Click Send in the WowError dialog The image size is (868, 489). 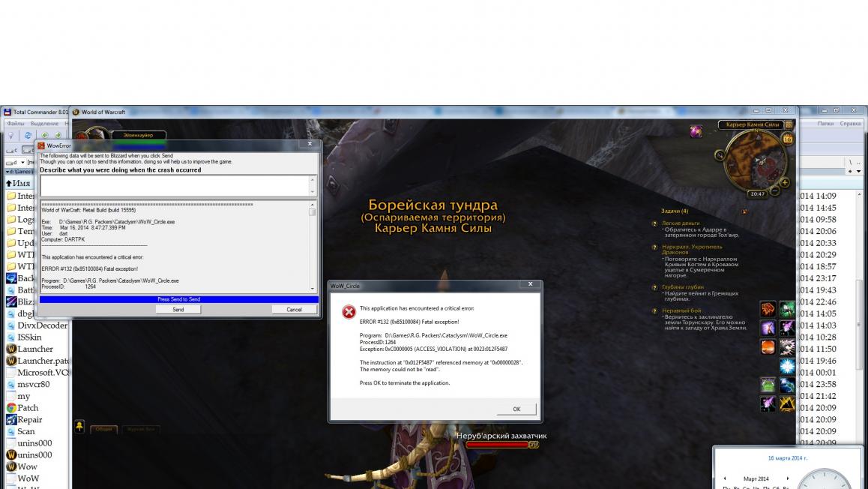[178, 309]
